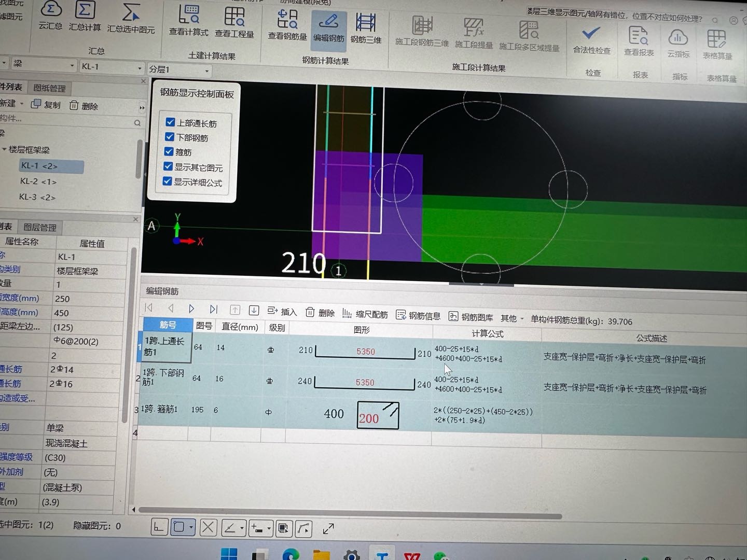Toggle 显示详细公式 checkbox
747x560 pixels.
click(167, 181)
